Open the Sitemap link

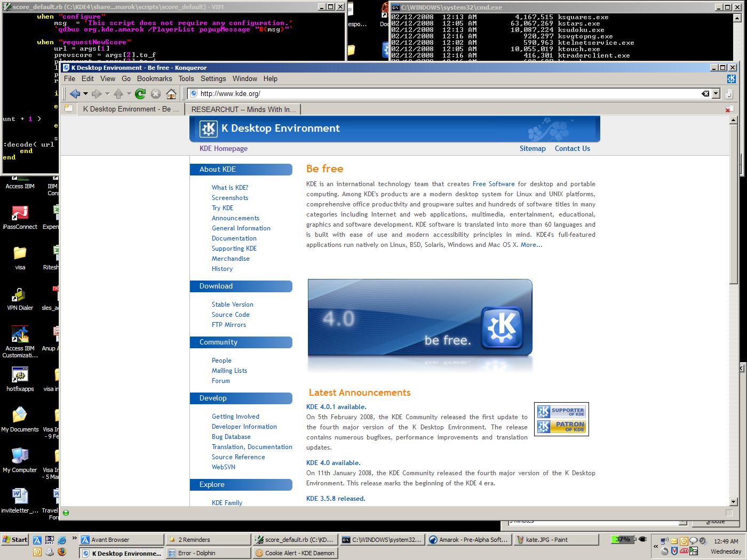pyautogui.click(x=533, y=149)
